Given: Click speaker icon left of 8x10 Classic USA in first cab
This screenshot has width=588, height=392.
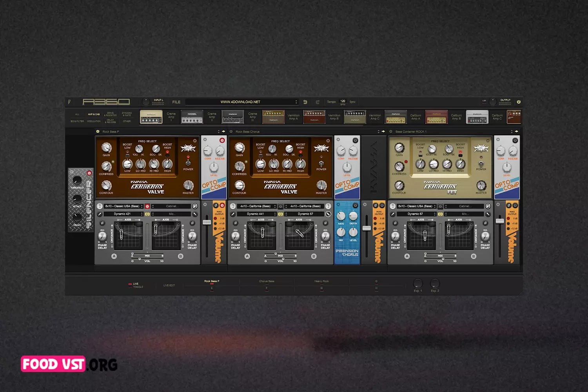Looking at the screenshot, I should [x=100, y=206].
